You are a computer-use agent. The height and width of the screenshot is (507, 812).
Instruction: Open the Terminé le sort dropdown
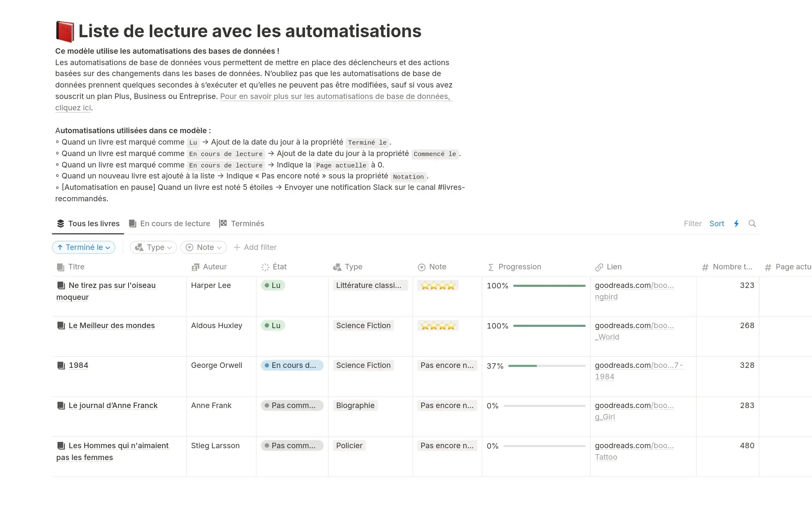84,247
